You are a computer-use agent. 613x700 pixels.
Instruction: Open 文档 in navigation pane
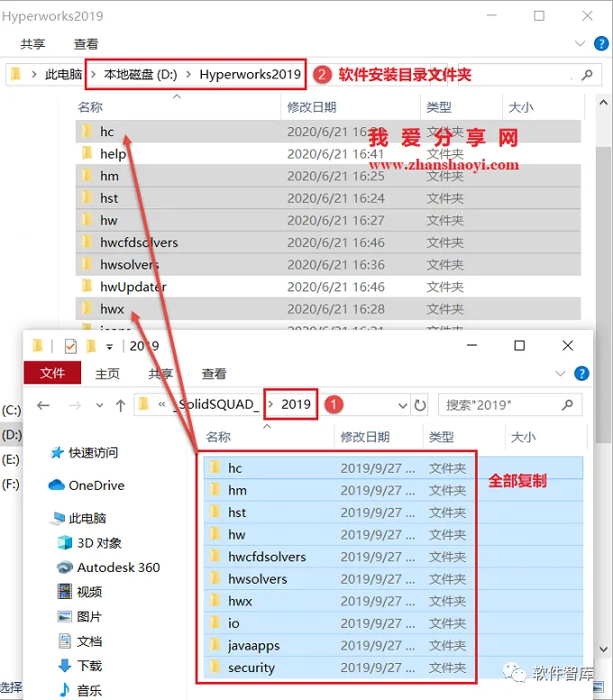80,641
